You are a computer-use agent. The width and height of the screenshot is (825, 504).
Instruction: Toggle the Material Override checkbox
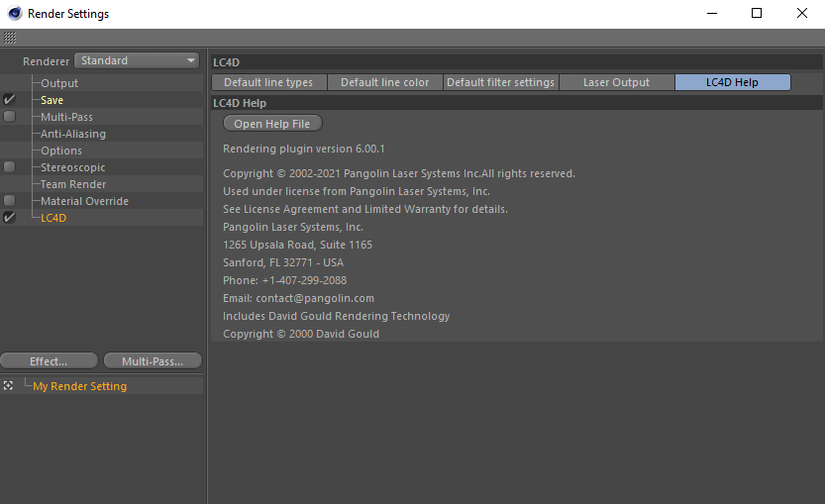tap(10, 201)
